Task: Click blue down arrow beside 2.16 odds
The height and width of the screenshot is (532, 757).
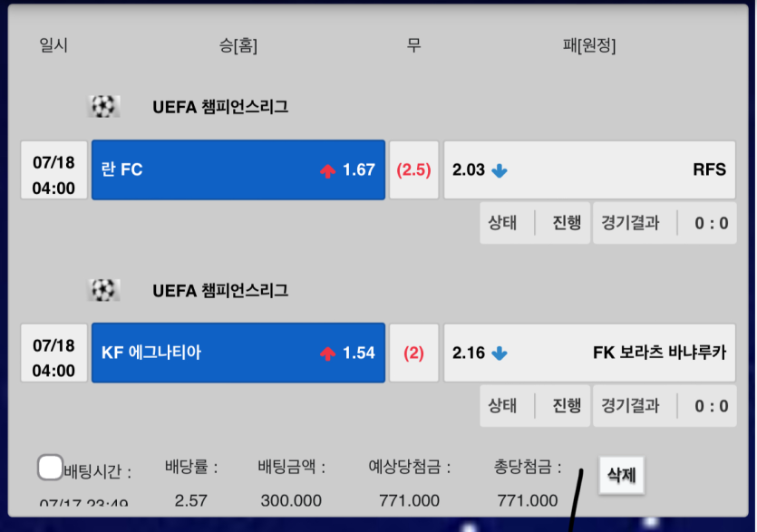Action: tap(499, 353)
